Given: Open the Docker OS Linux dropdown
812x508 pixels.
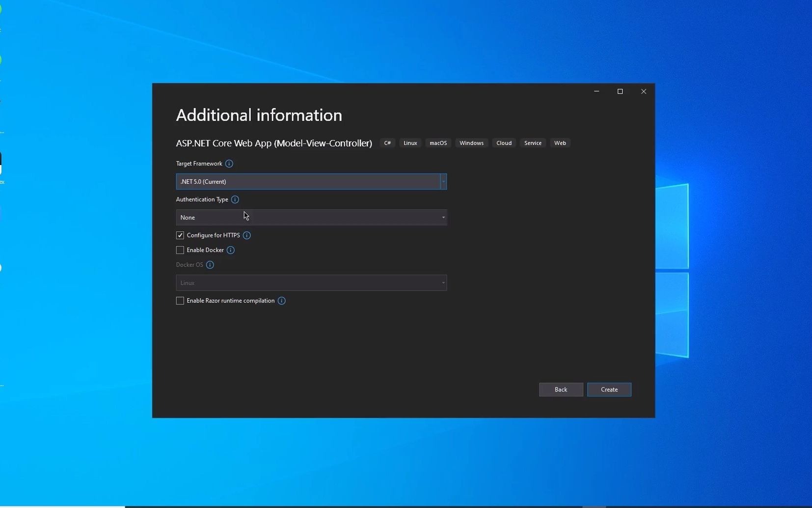Looking at the screenshot, I should coord(311,283).
